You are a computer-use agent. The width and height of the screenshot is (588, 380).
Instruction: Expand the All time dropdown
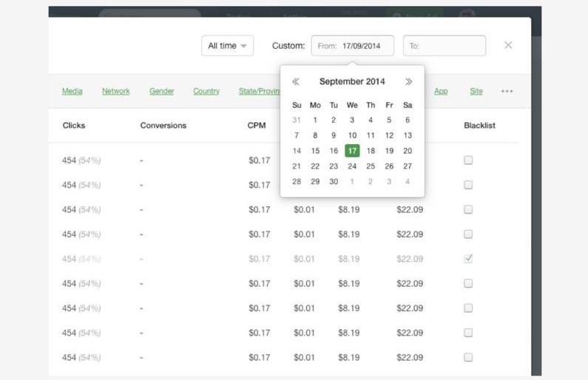click(x=227, y=46)
